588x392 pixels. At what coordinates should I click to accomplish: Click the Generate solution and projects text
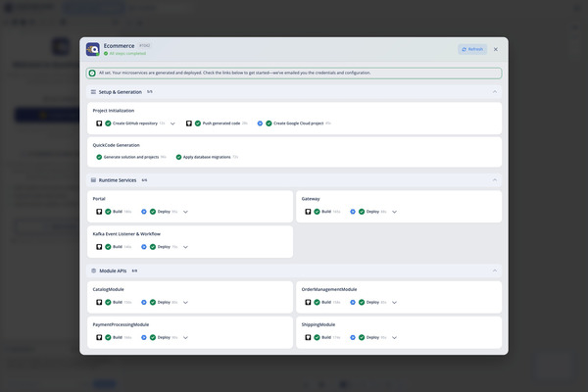pyautogui.click(x=131, y=157)
